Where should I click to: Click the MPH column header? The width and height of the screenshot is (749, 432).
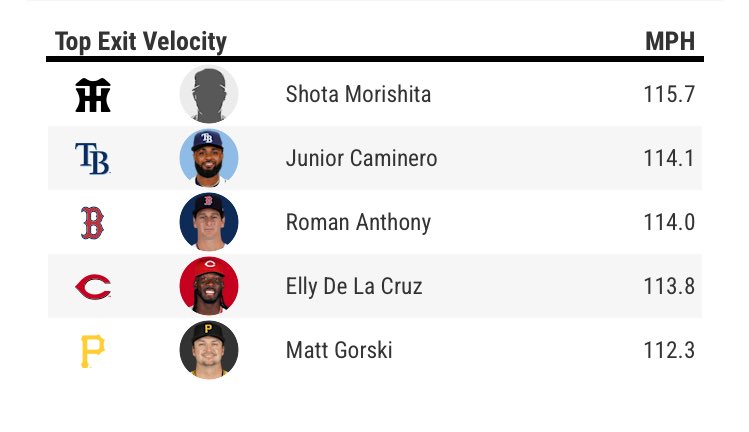tap(670, 41)
